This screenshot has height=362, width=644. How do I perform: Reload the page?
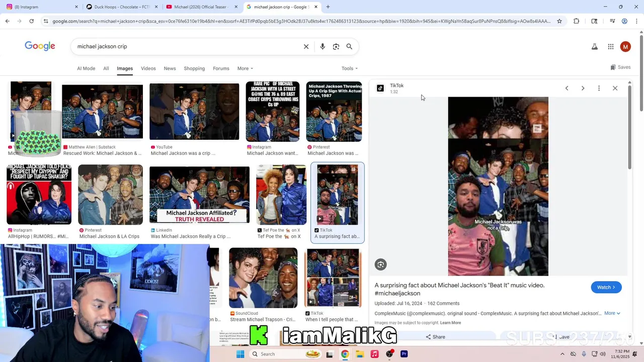(x=31, y=21)
